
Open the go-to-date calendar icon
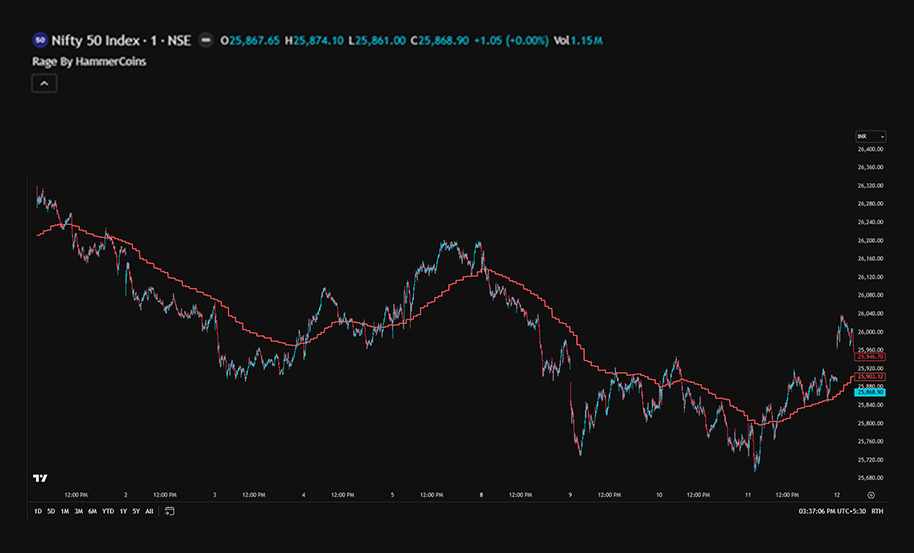[170, 511]
